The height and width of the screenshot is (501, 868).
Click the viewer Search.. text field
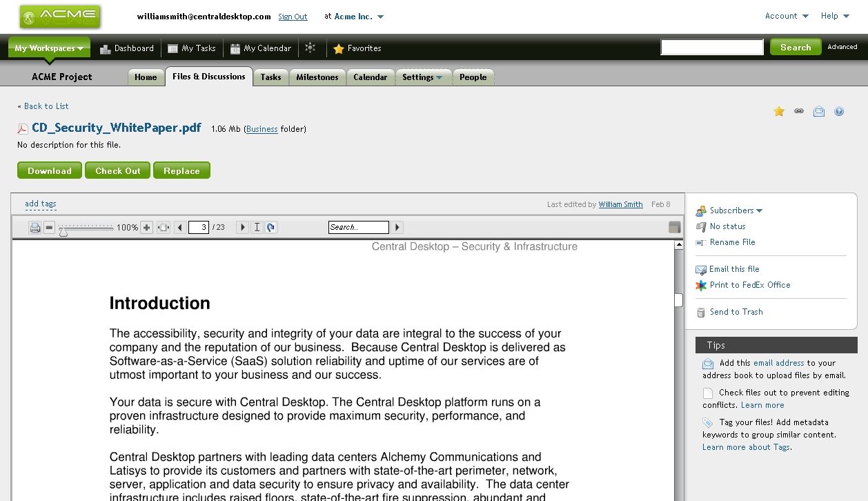(x=359, y=227)
